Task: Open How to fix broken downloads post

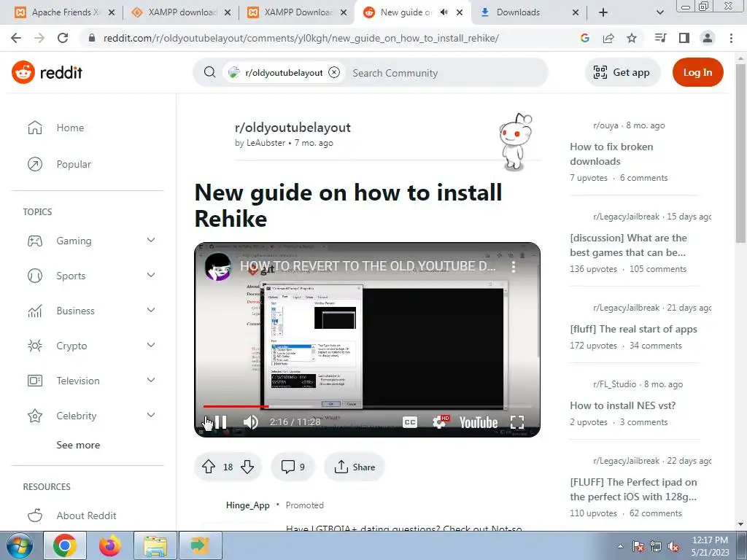Action: coord(611,154)
